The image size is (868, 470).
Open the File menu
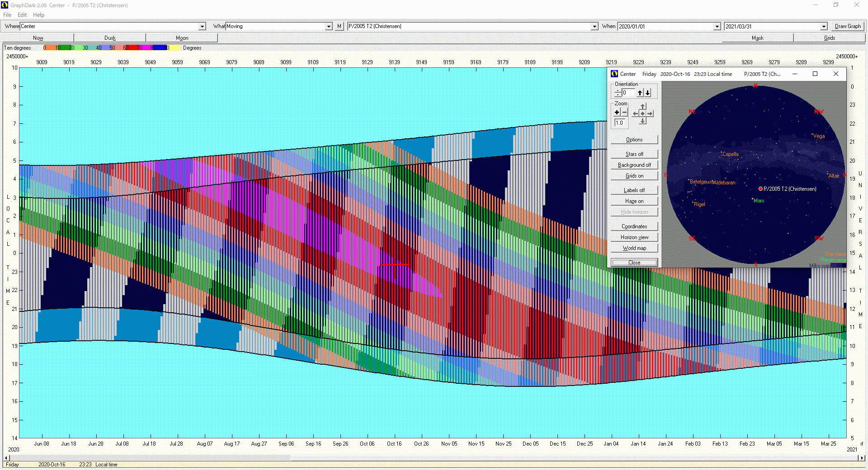tap(7, 15)
